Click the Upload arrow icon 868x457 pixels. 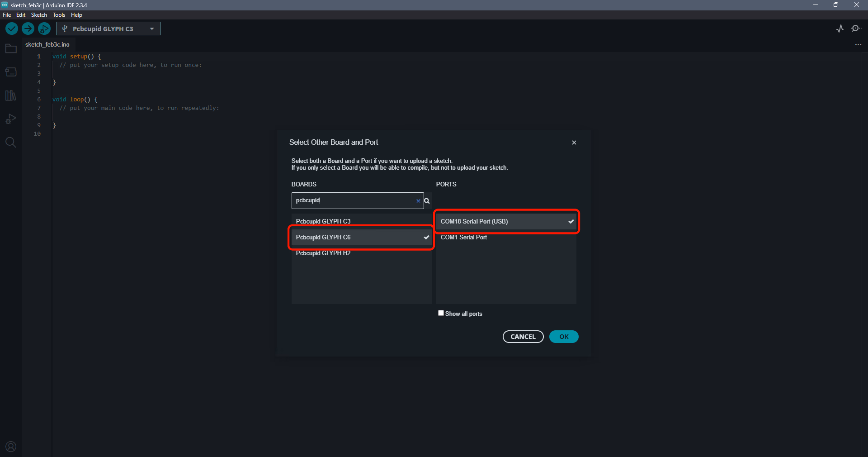pos(28,29)
